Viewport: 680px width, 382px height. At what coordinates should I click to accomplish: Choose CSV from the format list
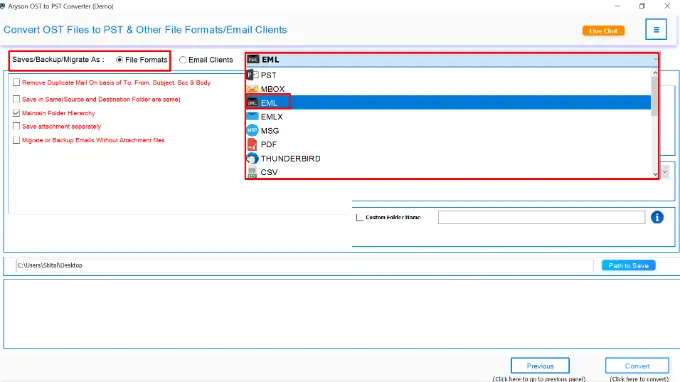pos(448,172)
